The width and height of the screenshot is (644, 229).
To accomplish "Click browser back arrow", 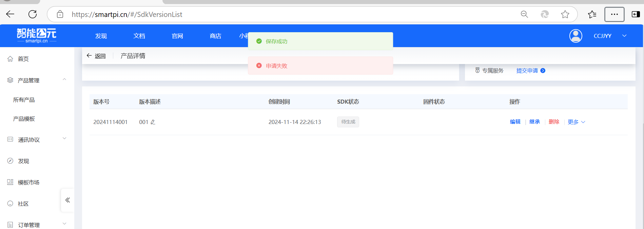I will (10, 14).
